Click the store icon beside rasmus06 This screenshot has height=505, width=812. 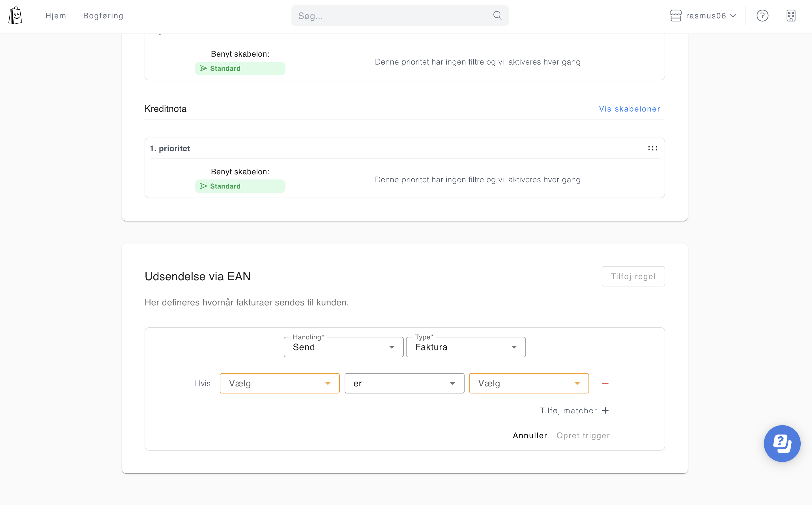coord(676,16)
